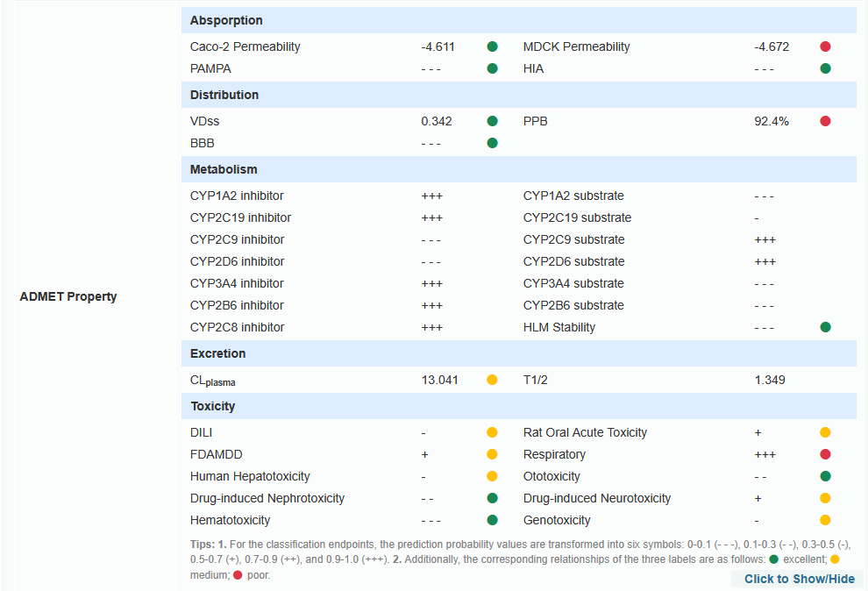The image size is (868, 591).
Task: Click the red poor legend dot in Tips
Action: point(238,575)
